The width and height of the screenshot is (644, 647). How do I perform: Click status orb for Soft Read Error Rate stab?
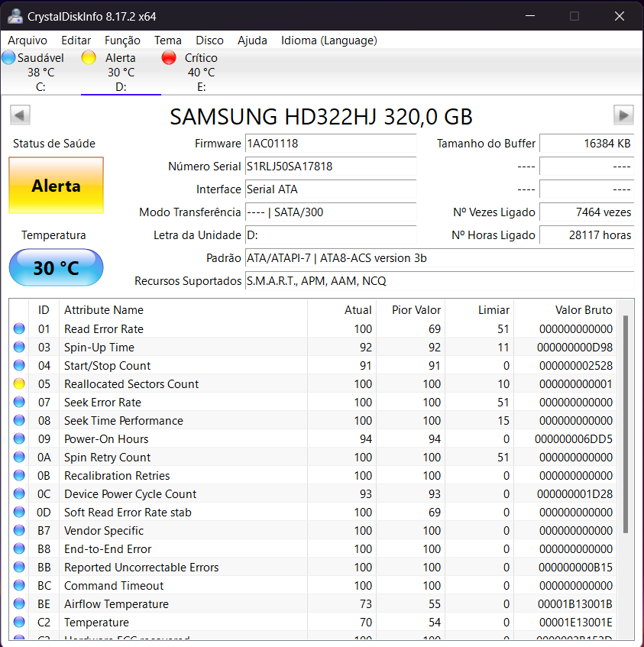click(x=19, y=512)
